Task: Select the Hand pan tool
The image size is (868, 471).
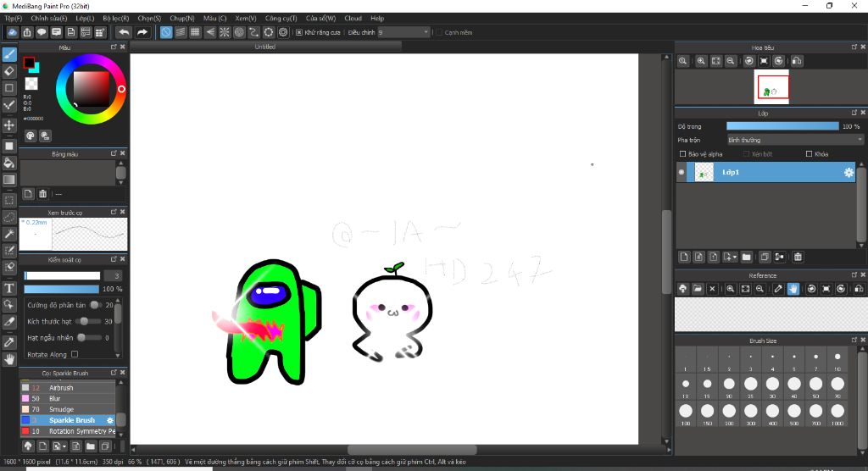Action: [9, 360]
